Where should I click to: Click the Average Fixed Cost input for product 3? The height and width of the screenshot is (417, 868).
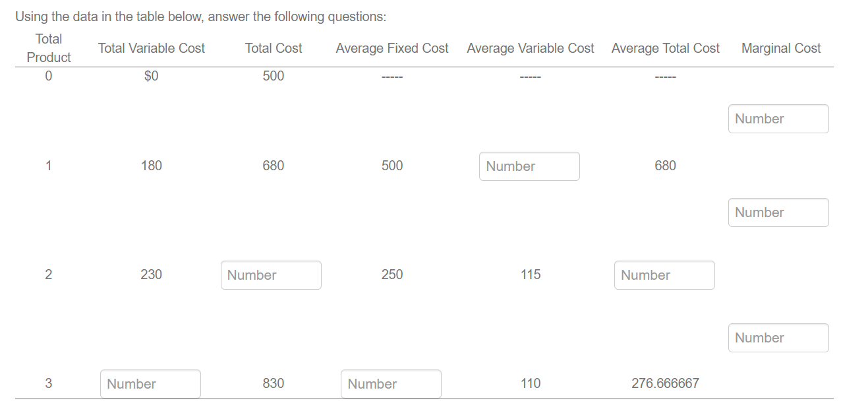pos(391,383)
